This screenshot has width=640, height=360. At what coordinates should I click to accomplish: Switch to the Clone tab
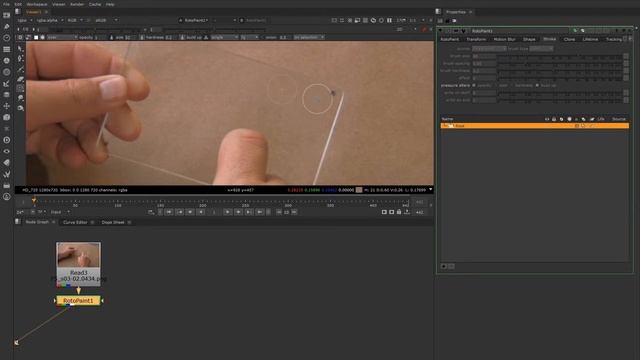pyautogui.click(x=569, y=39)
